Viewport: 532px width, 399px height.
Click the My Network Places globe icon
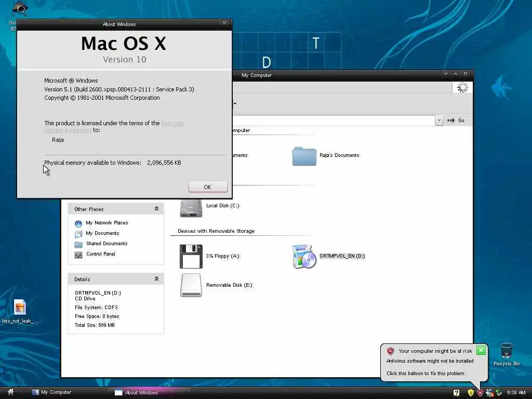(78, 223)
